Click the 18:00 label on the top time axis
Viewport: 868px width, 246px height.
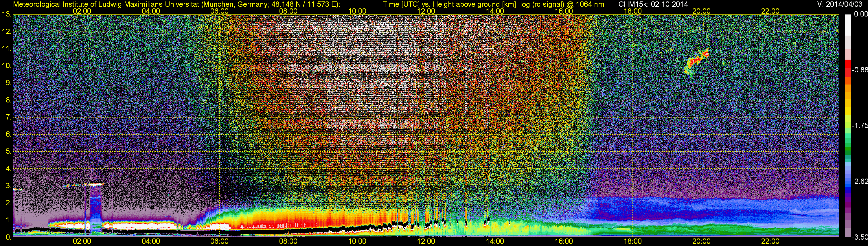point(632,11)
